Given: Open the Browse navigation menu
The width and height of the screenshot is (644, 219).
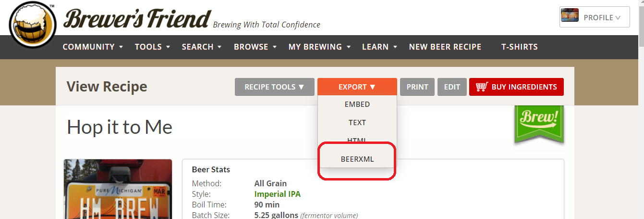Looking at the screenshot, I should coord(255,47).
